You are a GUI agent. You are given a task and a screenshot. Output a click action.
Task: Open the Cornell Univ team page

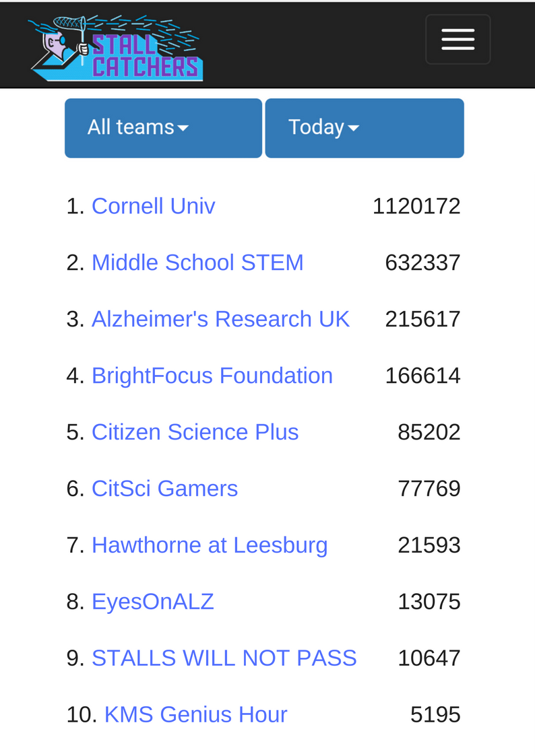point(153,207)
